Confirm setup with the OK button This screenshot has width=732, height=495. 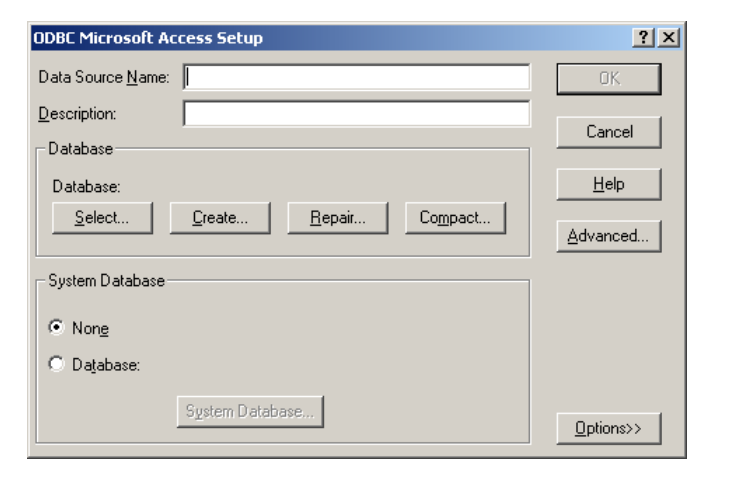pyautogui.click(x=609, y=79)
